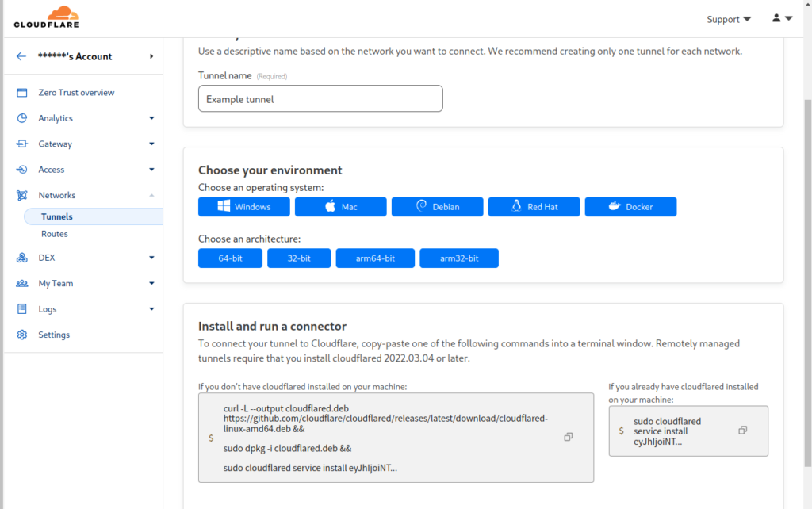812x509 pixels.
Task: Choose Mac operating system
Action: tap(341, 207)
